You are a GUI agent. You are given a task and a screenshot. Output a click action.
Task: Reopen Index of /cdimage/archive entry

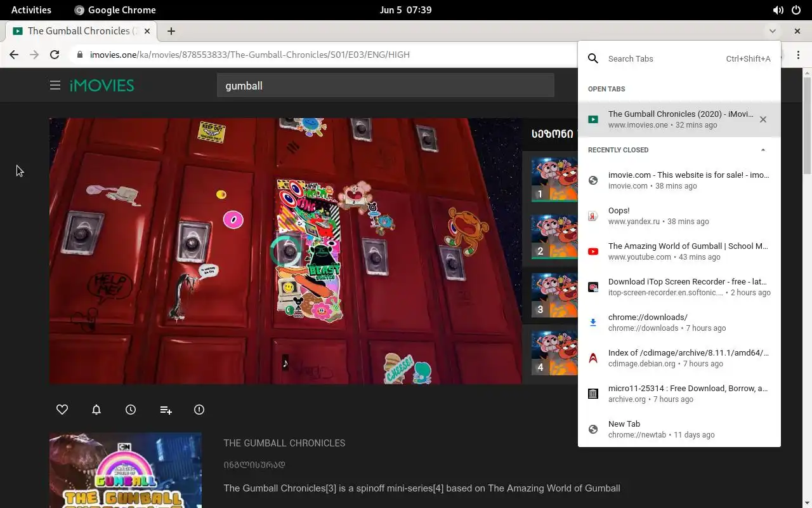click(679, 358)
